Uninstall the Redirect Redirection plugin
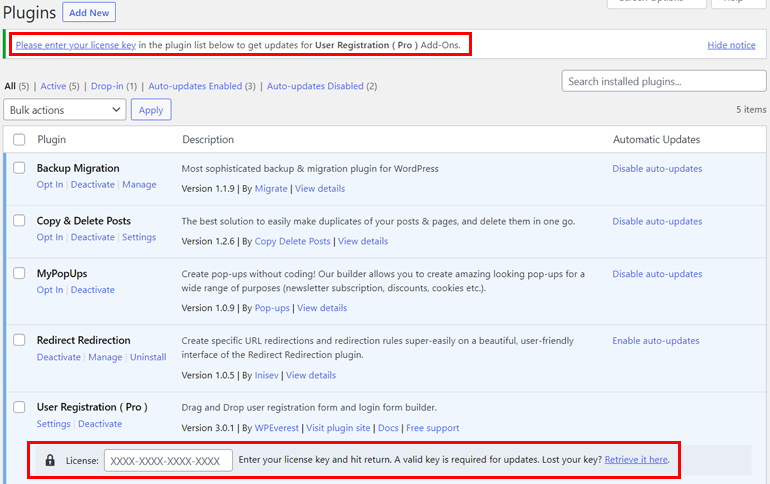This screenshot has width=770, height=484. pyautogui.click(x=148, y=357)
